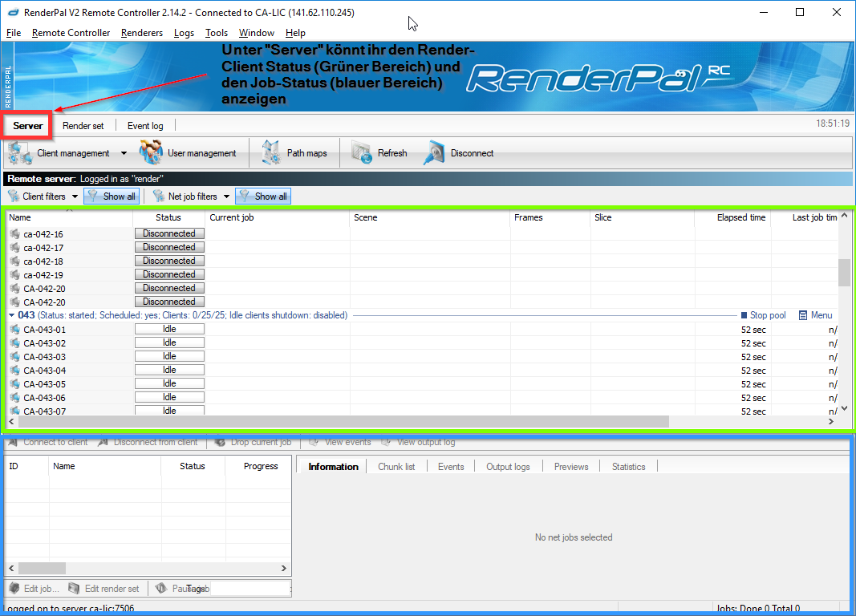This screenshot has height=616, width=856.
Task: Expand the Client management dropdown arrow
Action: point(124,153)
